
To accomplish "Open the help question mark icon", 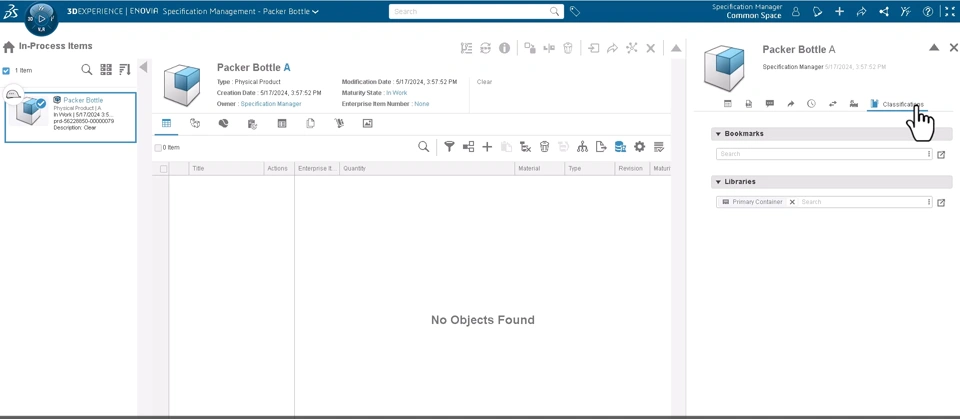I will click(x=928, y=11).
